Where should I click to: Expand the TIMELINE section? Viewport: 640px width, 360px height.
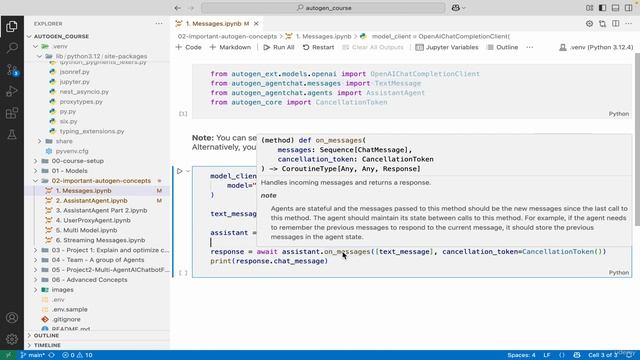(x=97, y=345)
